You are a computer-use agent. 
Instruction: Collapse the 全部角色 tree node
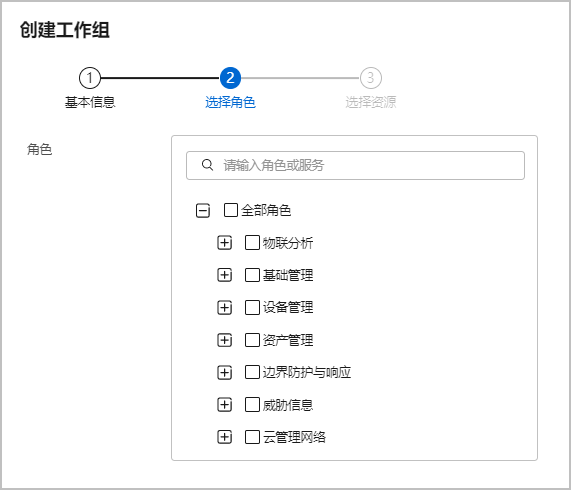[x=203, y=210]
